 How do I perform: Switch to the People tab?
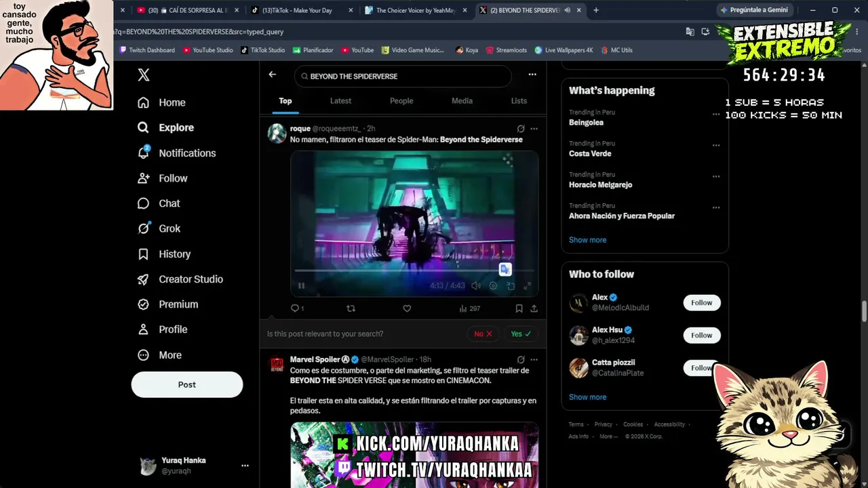[x=401, y=101]
